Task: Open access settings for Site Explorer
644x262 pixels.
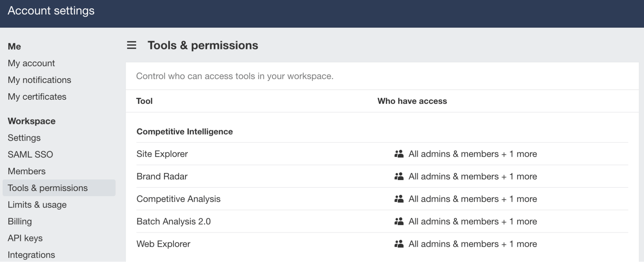Action: coord(472,154)
